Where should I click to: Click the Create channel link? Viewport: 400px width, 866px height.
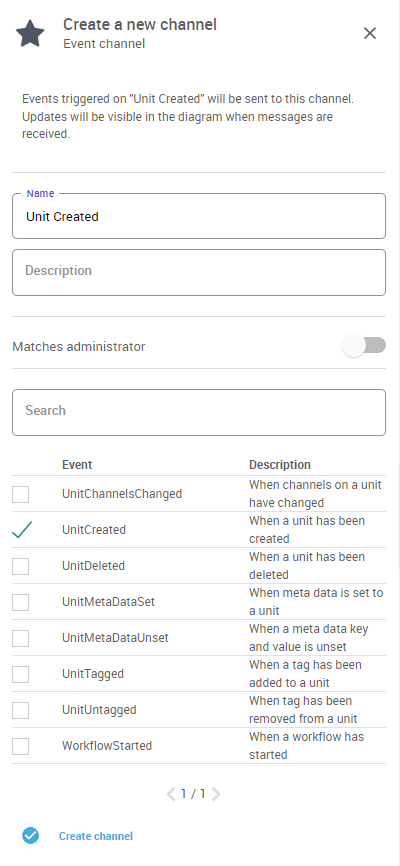[96, 836]
